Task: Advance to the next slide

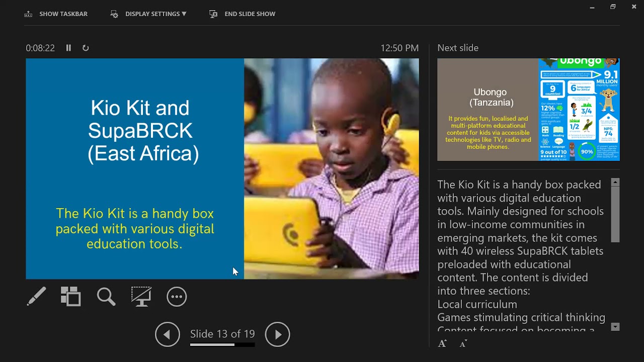Action: pyautogui.click(x=278, y=334)
